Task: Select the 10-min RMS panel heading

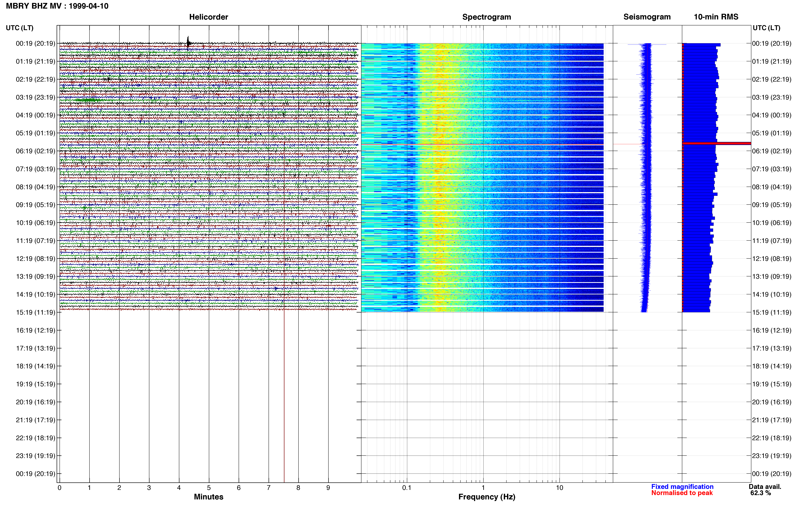Action: [x=716, y=17]
